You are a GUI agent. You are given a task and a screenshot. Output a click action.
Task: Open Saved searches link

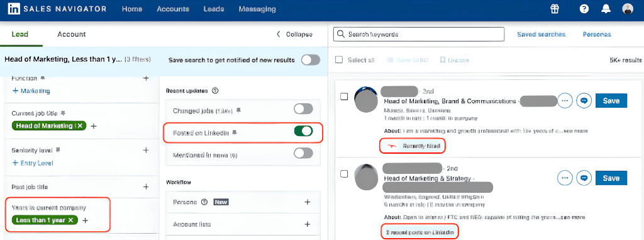coord(541,35)
